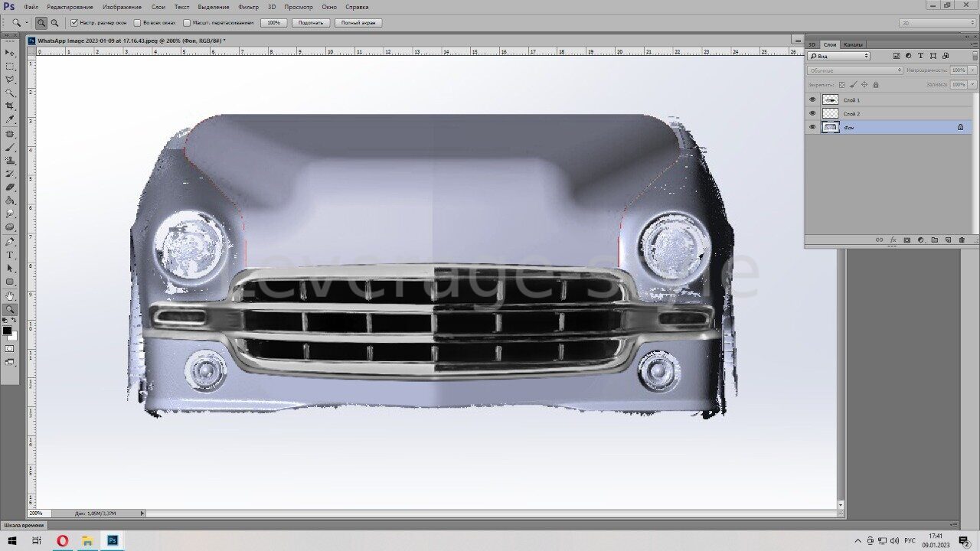
Task: Enable the Во всех окнах checkbox
Action: 137,23
